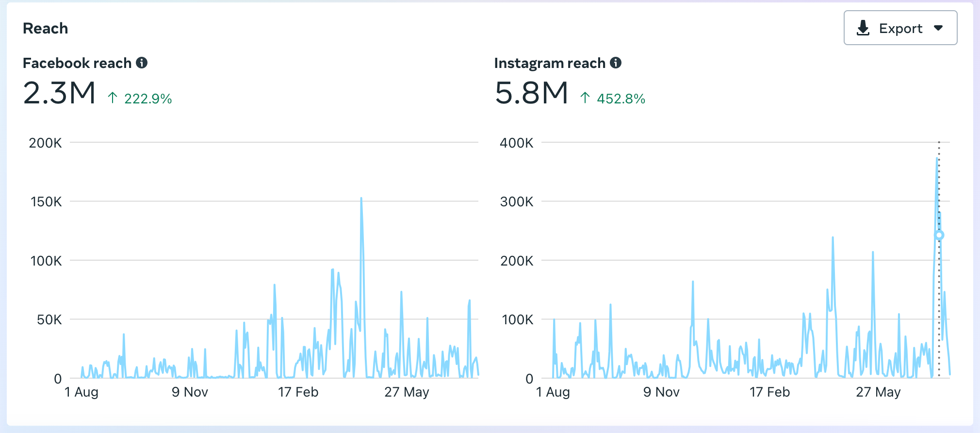Click '17 Feb' on Facebook chart axis
This screenshot has width=980, height=433.
[x=298, y=392]
